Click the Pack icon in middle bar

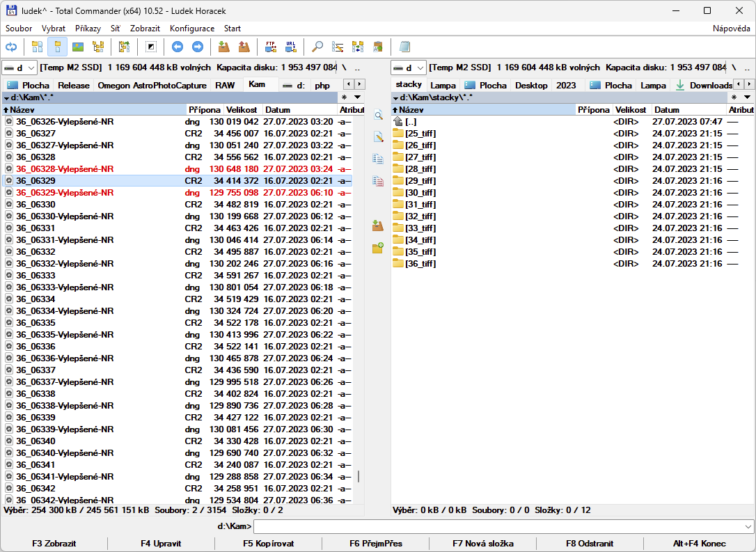click(378, 226)
